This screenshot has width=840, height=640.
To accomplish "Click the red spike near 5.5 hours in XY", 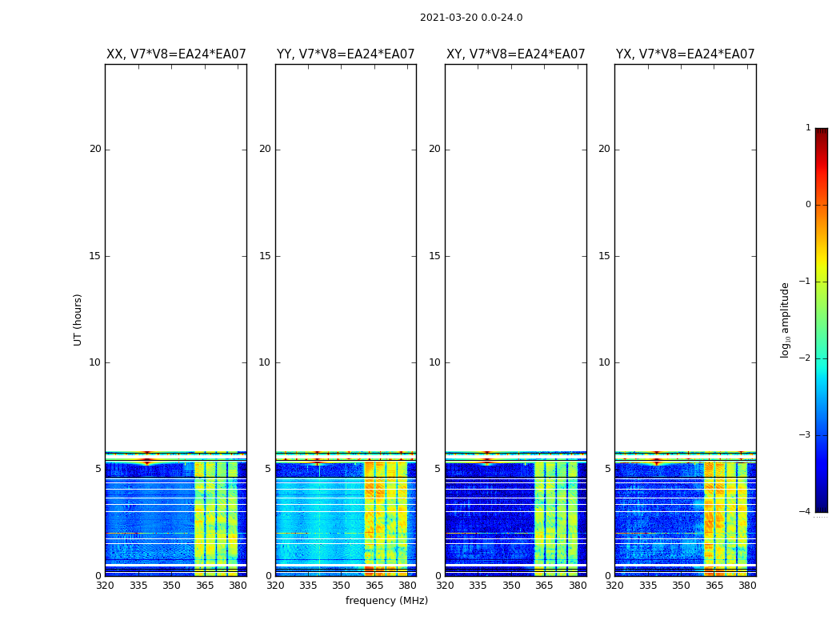I will point(487,461).
